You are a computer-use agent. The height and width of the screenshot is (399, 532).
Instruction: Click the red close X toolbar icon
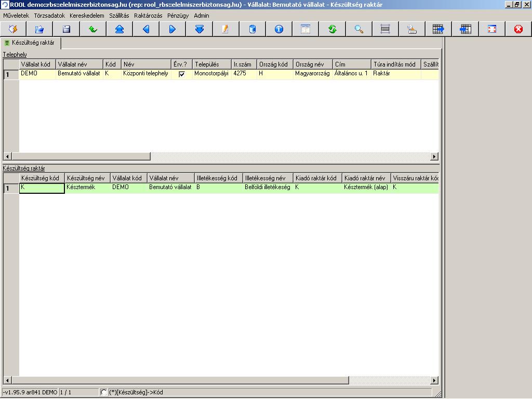click(x=518, y=29)
